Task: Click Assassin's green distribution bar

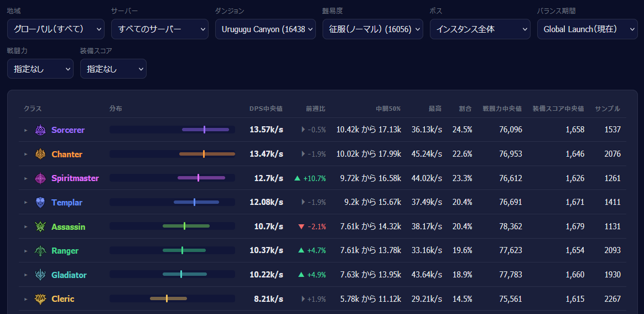Action: pos(186,227)
